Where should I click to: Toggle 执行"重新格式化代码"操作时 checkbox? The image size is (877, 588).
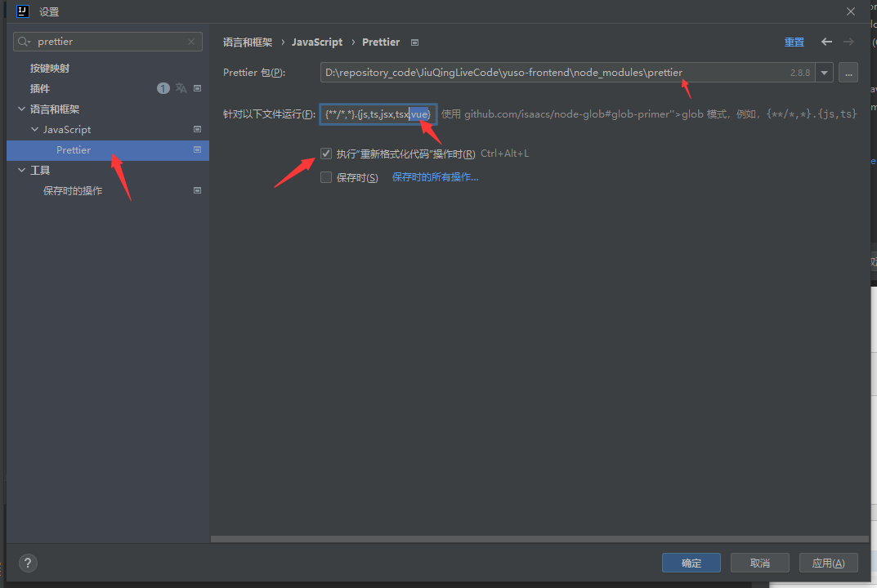[x=326, y=154]
